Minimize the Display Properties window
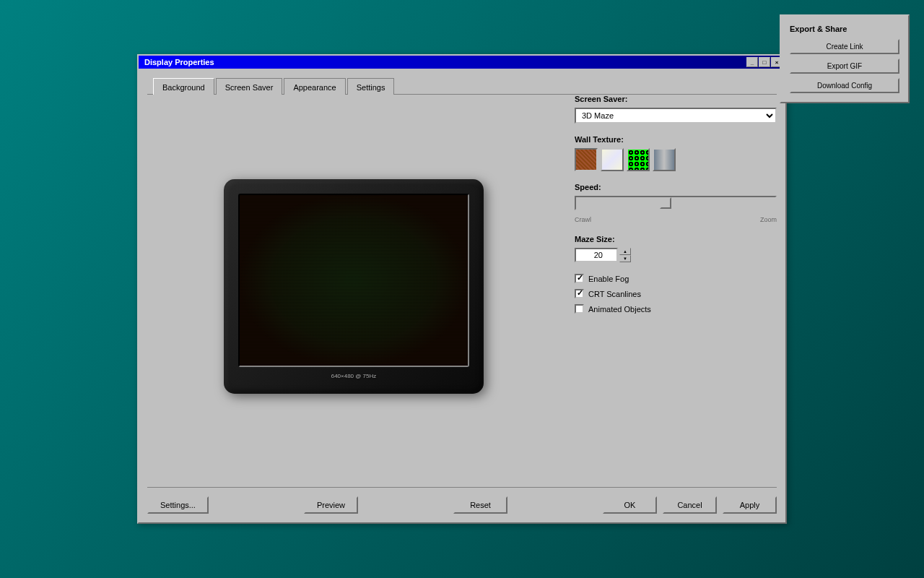The height and width of the screenshot is (578, 924). 751,62
